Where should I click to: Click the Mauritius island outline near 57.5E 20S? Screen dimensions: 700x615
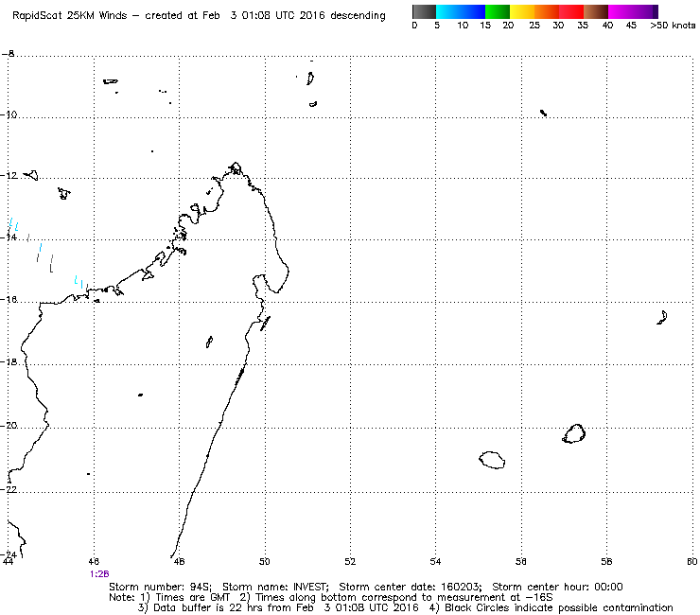(x=573, y=433)
